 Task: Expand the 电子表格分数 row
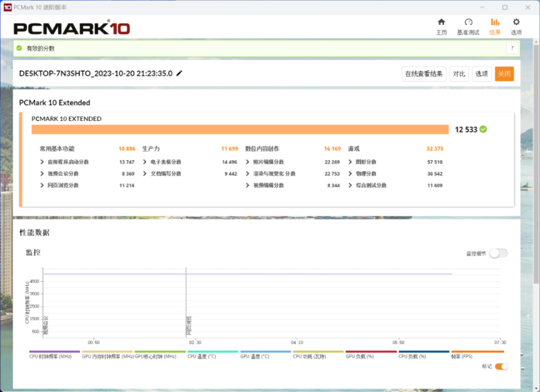(x=144, y=162)
